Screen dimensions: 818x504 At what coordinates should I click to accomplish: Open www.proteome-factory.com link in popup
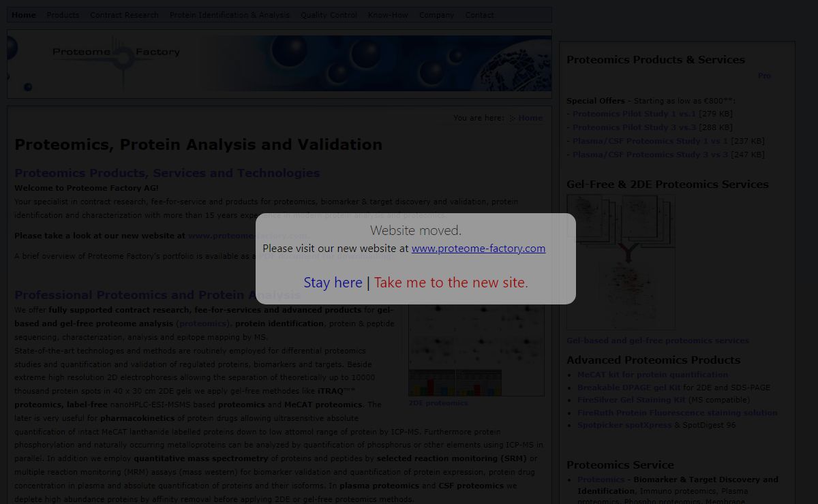coord(479,249)
